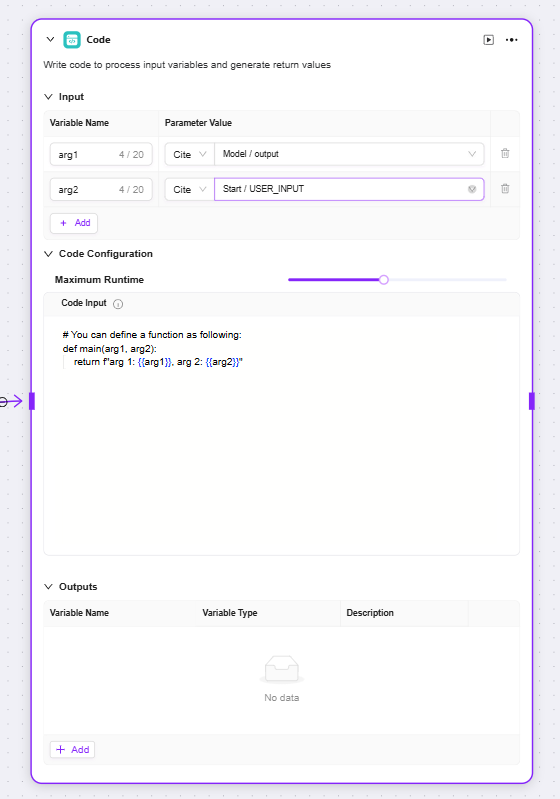Click the left input connection port
Image resolution: width=560 pixels, height=799 pixels.
click(x=32, y=401)
